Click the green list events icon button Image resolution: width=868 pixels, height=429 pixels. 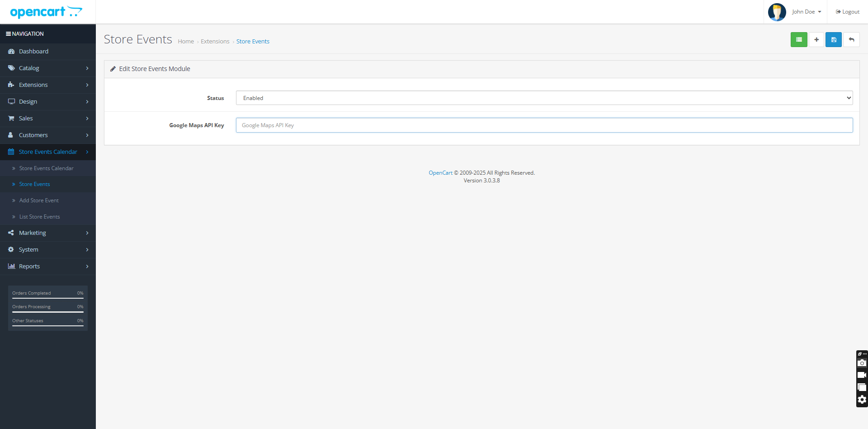coord(799,40)
